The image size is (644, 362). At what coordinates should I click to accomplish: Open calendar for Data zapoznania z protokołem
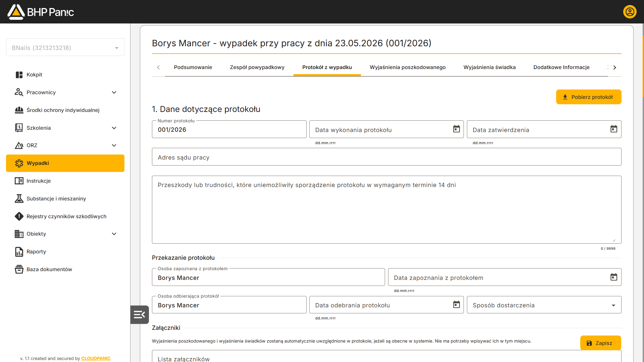(614, 277)
